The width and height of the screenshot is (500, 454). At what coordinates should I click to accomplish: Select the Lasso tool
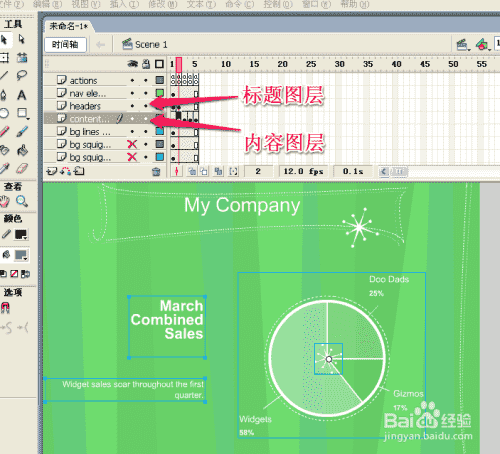[22, 75]
